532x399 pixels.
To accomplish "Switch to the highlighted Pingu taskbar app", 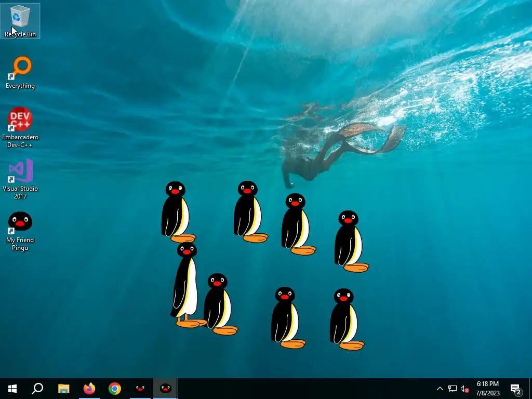I will point(166,389).
